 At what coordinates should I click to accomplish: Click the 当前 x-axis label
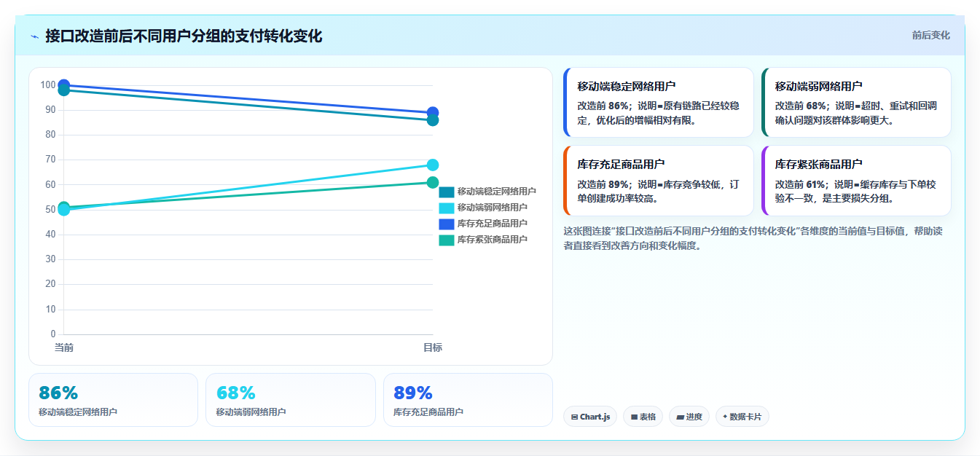click(64, 348)
